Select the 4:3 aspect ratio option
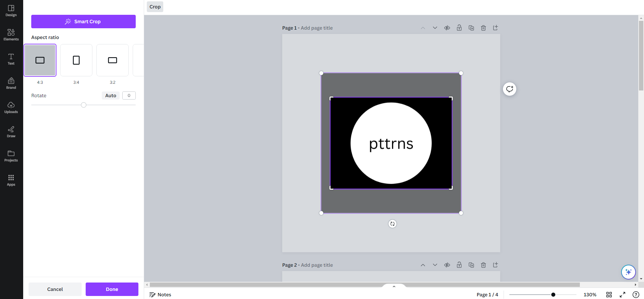644x299 pixels. click(40, 60)
